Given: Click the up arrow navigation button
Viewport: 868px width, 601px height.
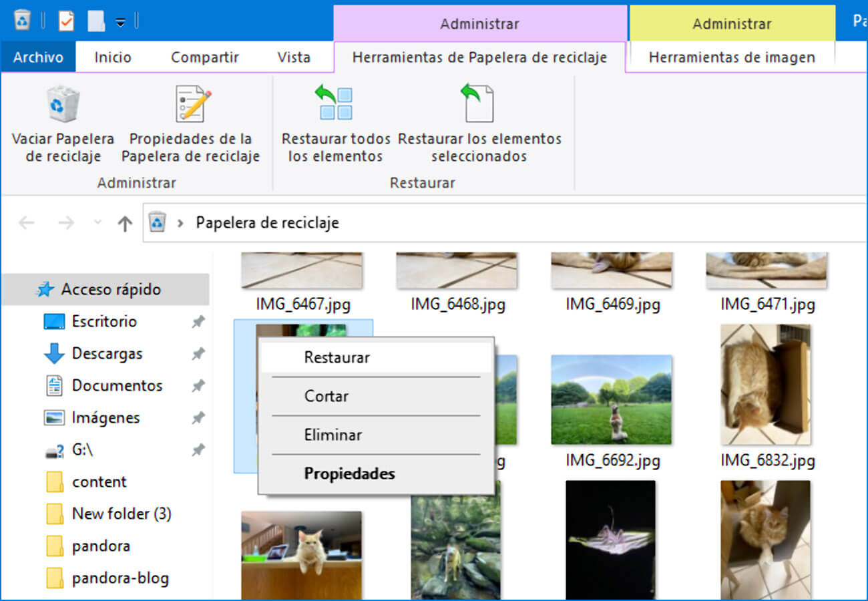Looking at the screenshot, I should click(125, 223).
